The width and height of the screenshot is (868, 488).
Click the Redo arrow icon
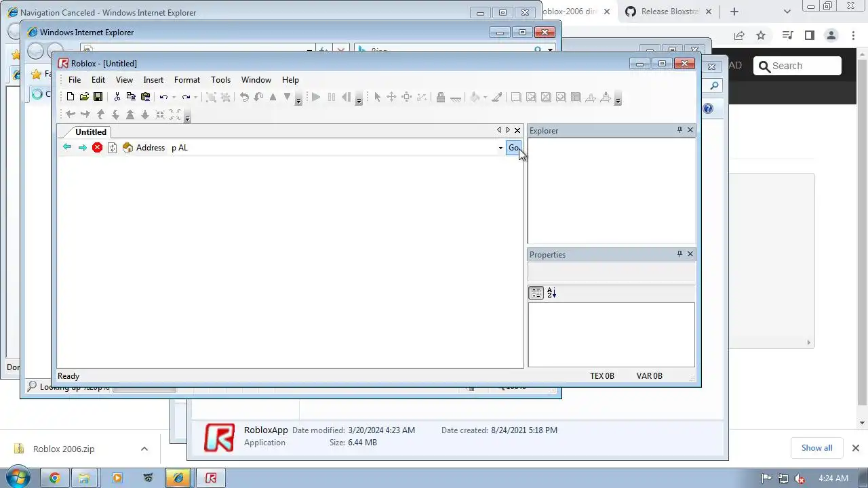point(186,97)
